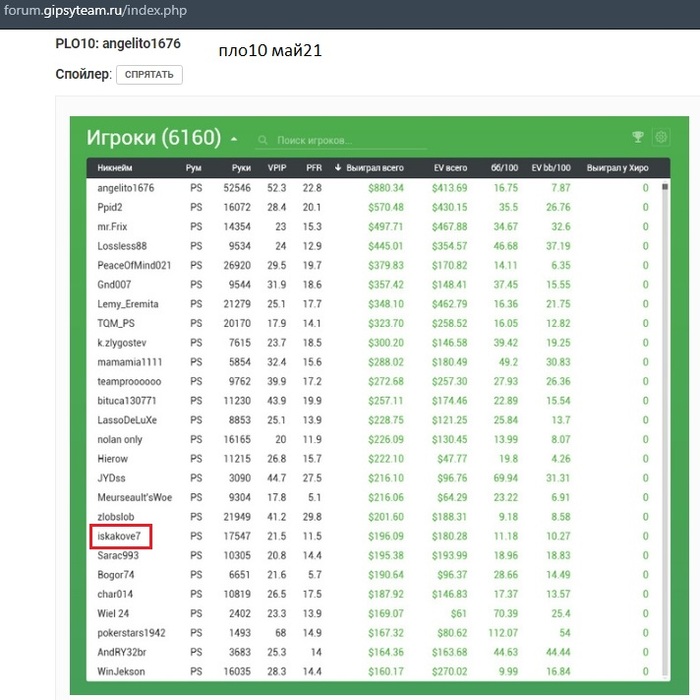Open the settings gear in players panel

click(x=661, y=137)
